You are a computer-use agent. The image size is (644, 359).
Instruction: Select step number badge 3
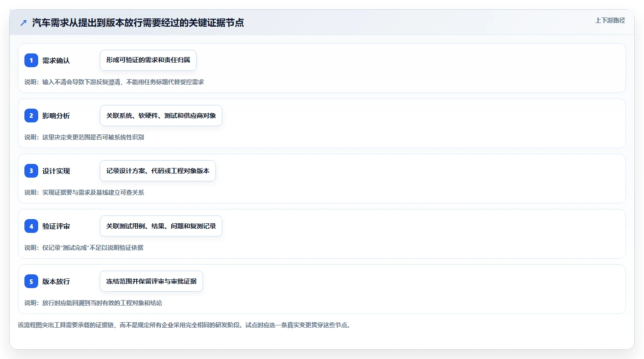coord(31,171)
